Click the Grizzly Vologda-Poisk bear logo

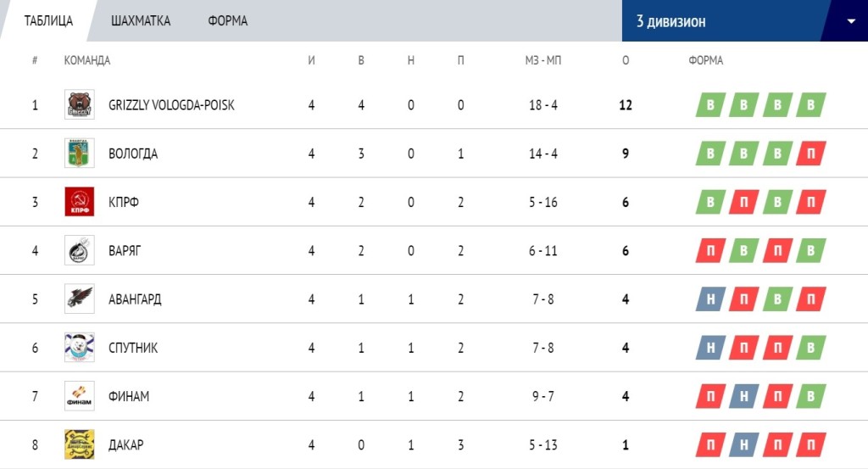coord(79,104)
